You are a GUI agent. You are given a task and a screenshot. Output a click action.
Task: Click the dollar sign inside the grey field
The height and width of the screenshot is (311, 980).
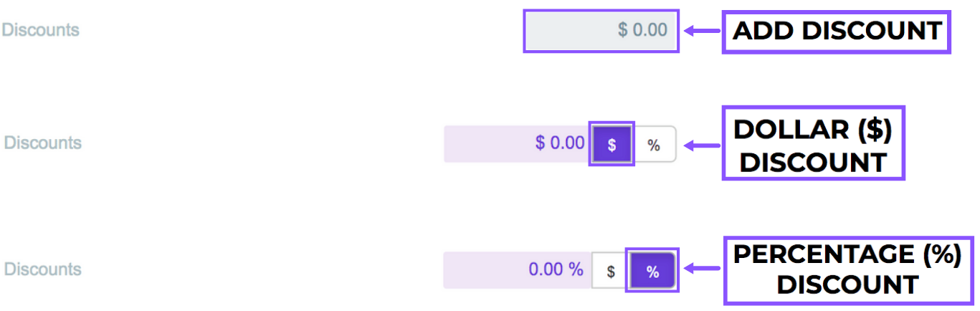[x=623, y=31]
